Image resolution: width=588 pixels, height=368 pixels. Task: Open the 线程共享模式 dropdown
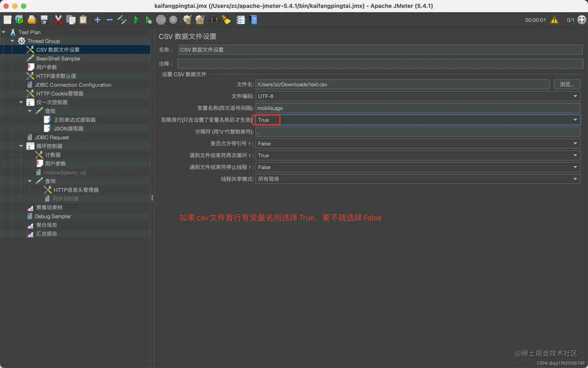(418, 179)
